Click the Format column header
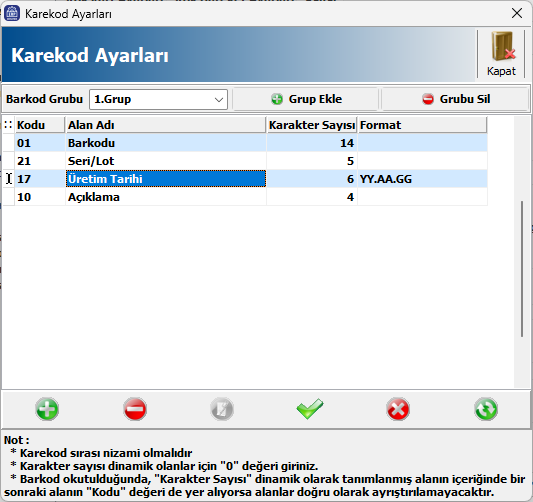 [x=422, y=125]
